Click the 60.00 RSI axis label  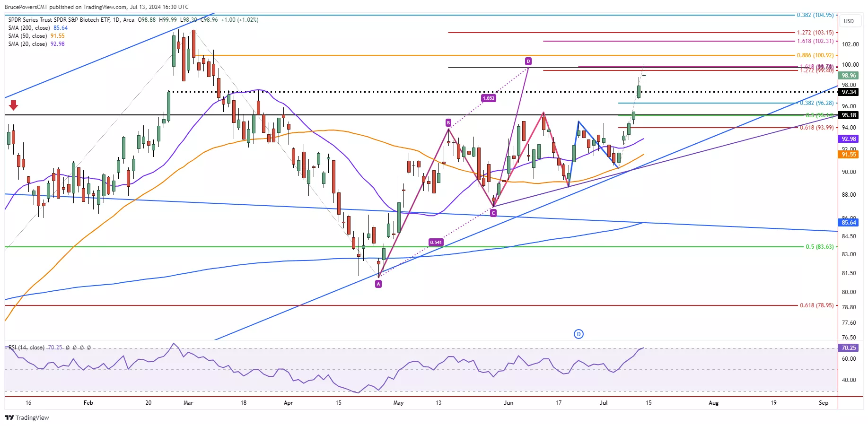pyautogui.click(x=849, y=359)
